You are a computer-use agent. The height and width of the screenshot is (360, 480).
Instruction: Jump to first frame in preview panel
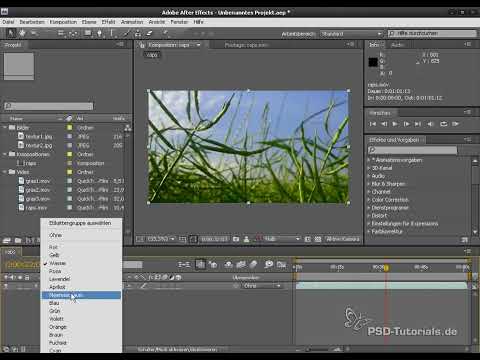[x=373, y=124]
